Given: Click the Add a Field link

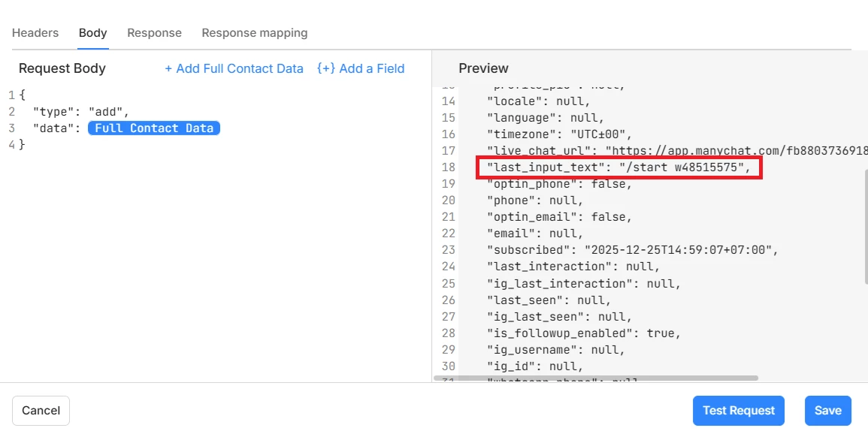Looking at the screenshot, I should [x=361, y=68].
